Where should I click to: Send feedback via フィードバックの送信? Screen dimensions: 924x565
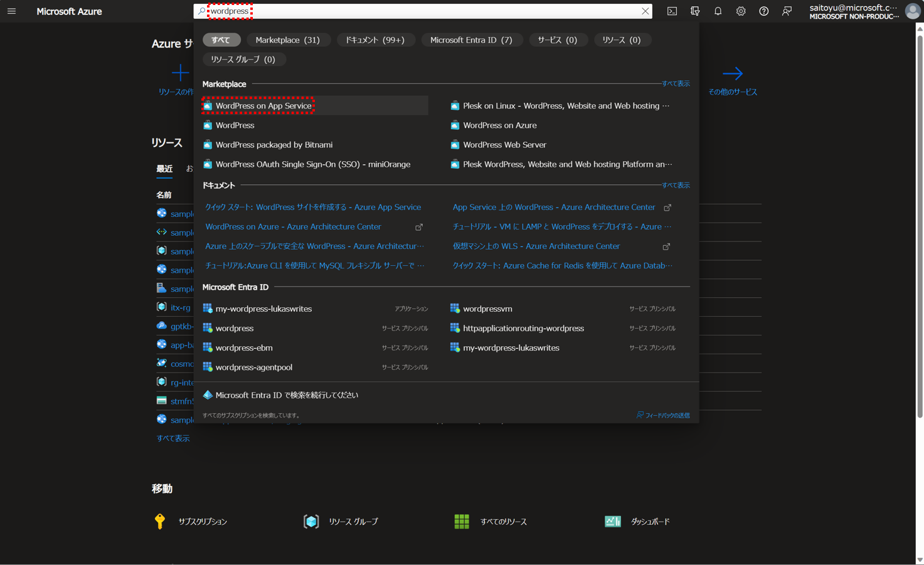663,415
